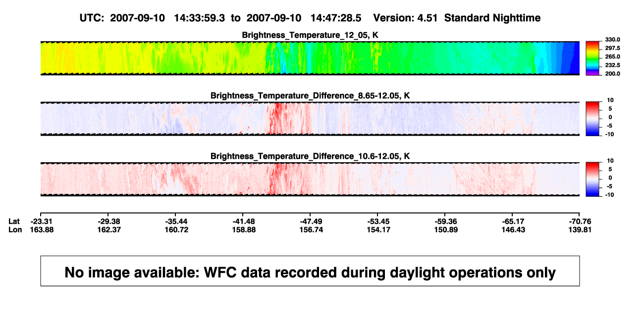
Task: Click the Lon axis label
Action: point(15,230)
